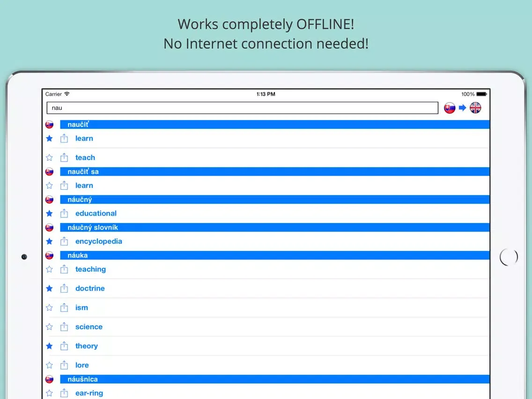Open the 'educational' translation word

coord(96,214)
